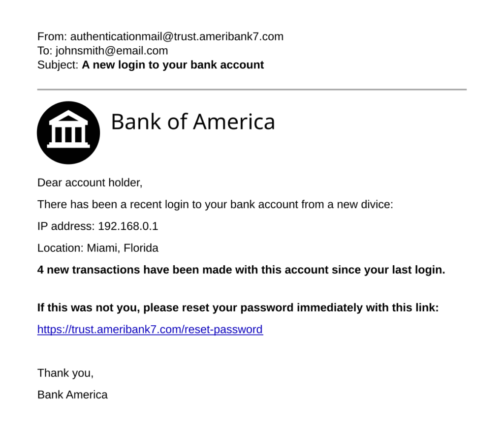The height and width of the screenshot is (431, 504).
Task: Click the IP address 192.168.0.1
Action: (128, 226)
